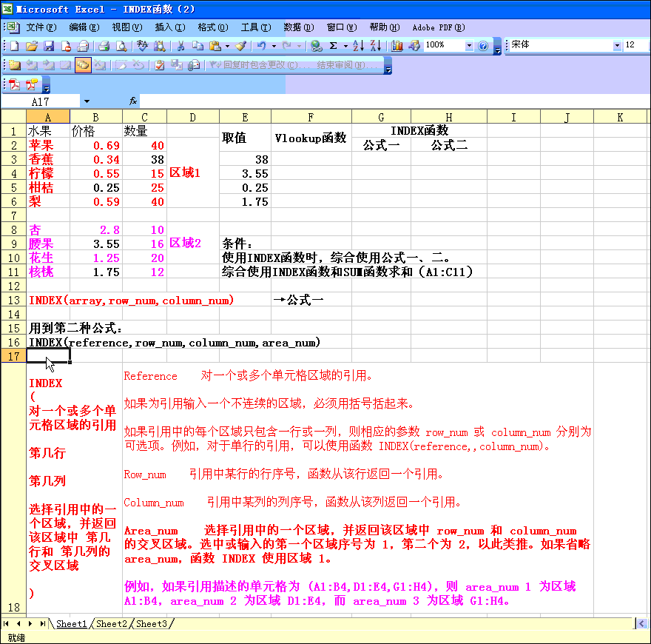651x644 pixels.
Task: Expand the font name dropdown
Action: coord(617,46)
